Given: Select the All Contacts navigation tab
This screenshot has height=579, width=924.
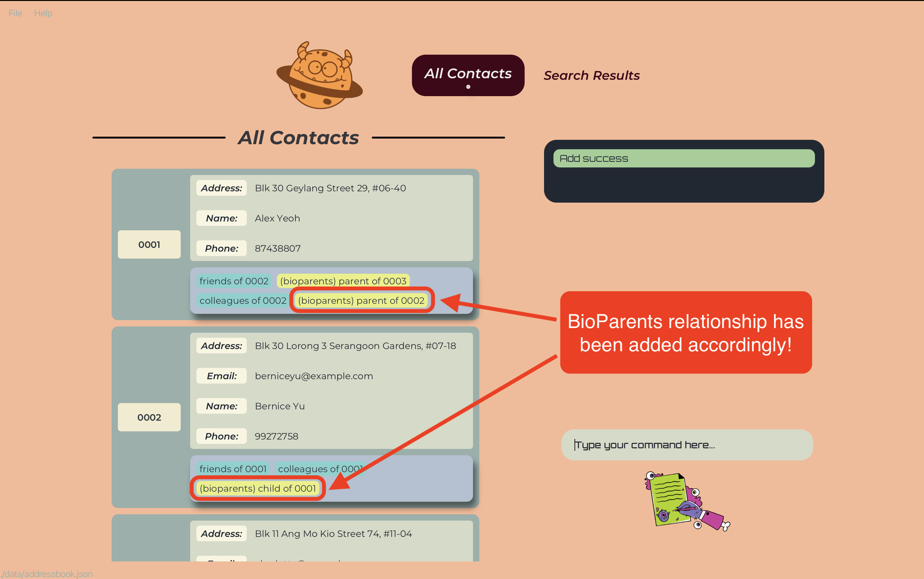Looking at the screenshot, I should [467, 74].
